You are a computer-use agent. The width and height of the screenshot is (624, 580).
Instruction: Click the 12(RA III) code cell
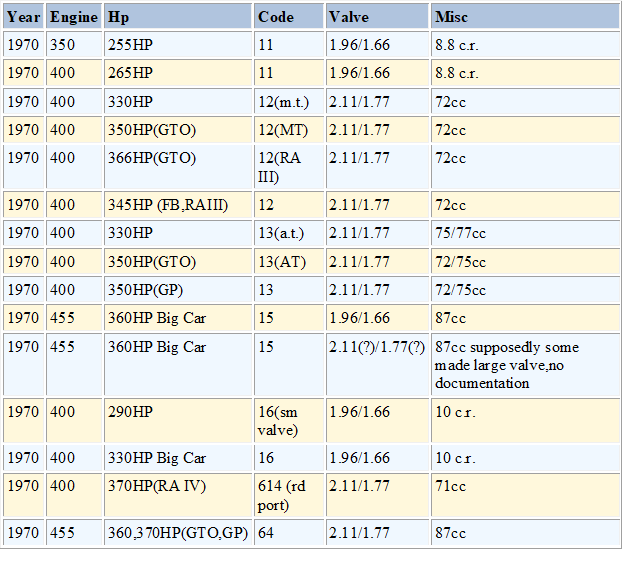[x=289, y=167]
